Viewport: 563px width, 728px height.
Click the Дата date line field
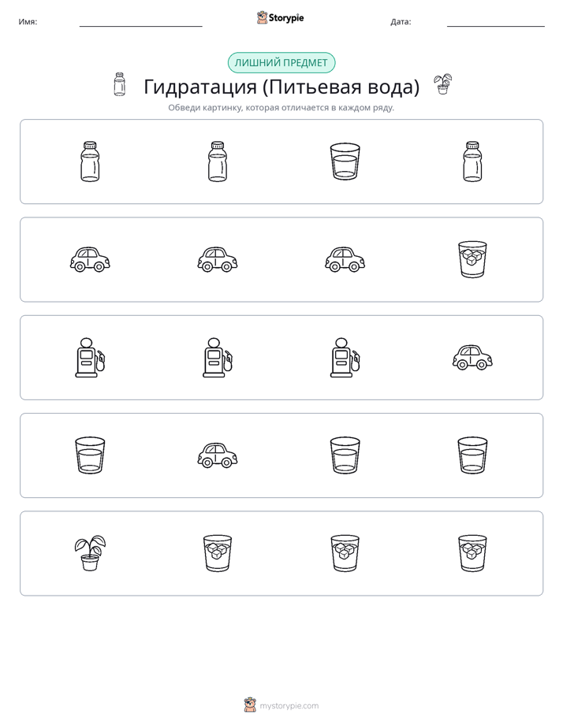(496, 22)
